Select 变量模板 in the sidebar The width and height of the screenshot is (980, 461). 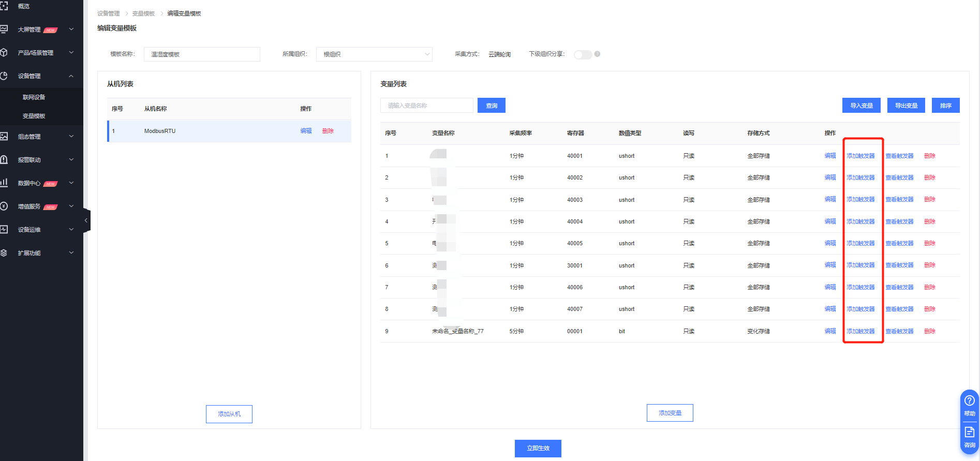34,116
